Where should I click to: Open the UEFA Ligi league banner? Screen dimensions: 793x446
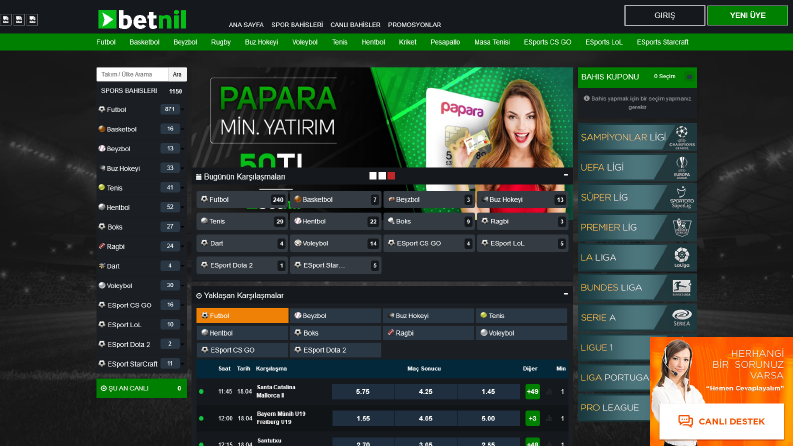tap(637, 167)
